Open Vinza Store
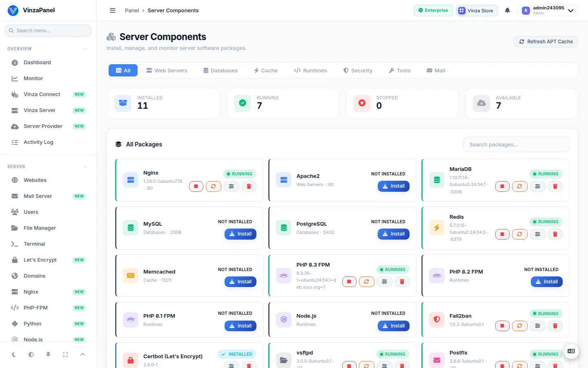Image resolution: width=588 pixels, height=368 pixels. (x=477, y=11)
